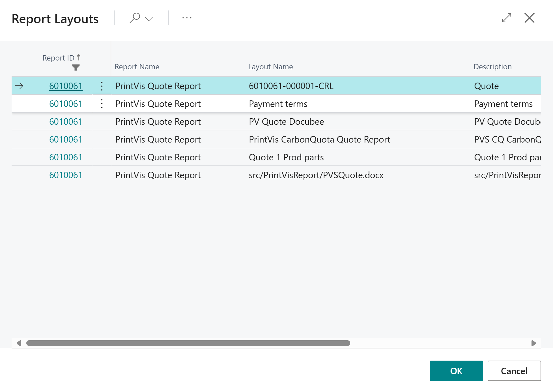Select src/PrintVisReport/PVSQuote.docx layout name
Viewport: 553px width, 392px height.
(x=316, y=175)
